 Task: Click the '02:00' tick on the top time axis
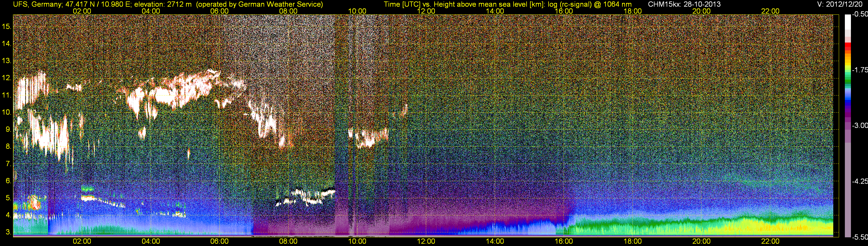(x=82, y=11)
